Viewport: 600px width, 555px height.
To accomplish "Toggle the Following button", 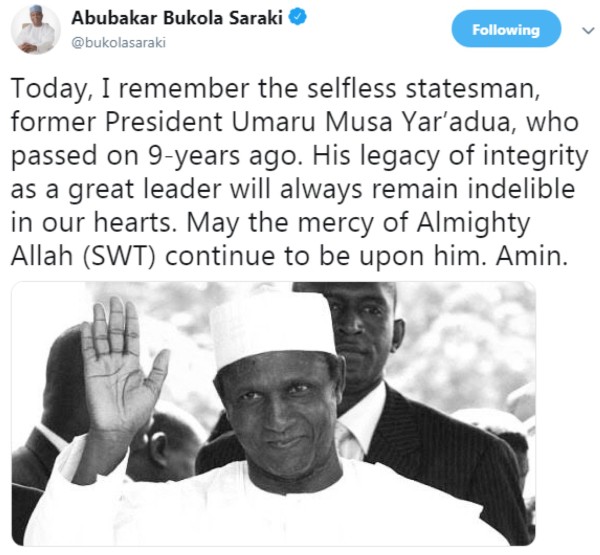I will [506, 29].
